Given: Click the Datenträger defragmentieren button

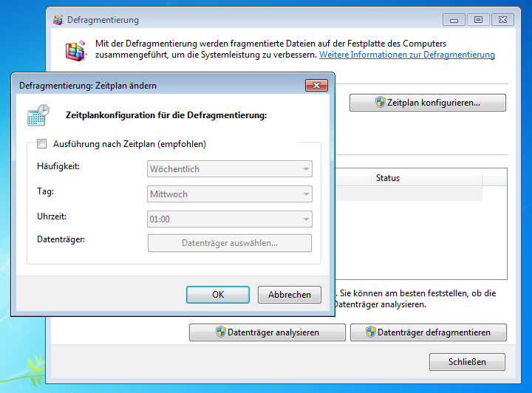Looking at the screenshot, I should pos(428,332).
